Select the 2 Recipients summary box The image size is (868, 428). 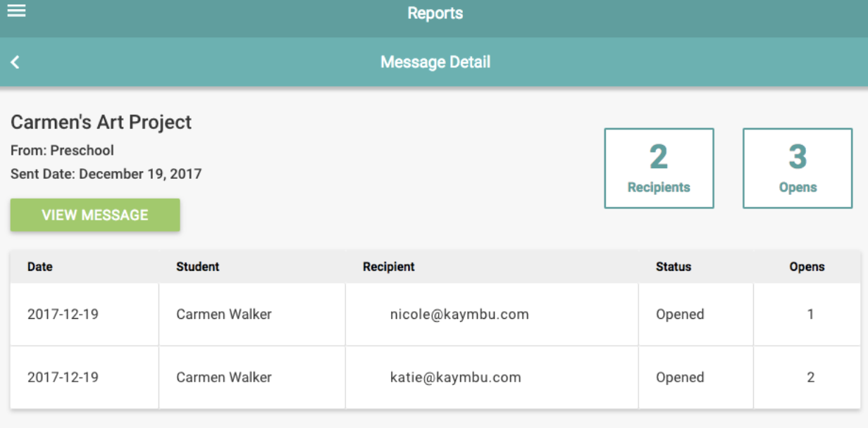(x=659, y=168)
